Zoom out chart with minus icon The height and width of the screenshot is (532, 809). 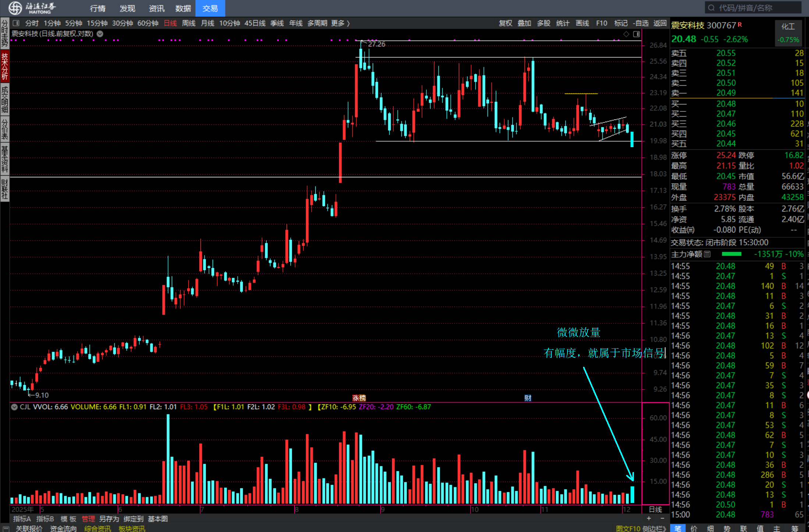pos(662,518)
